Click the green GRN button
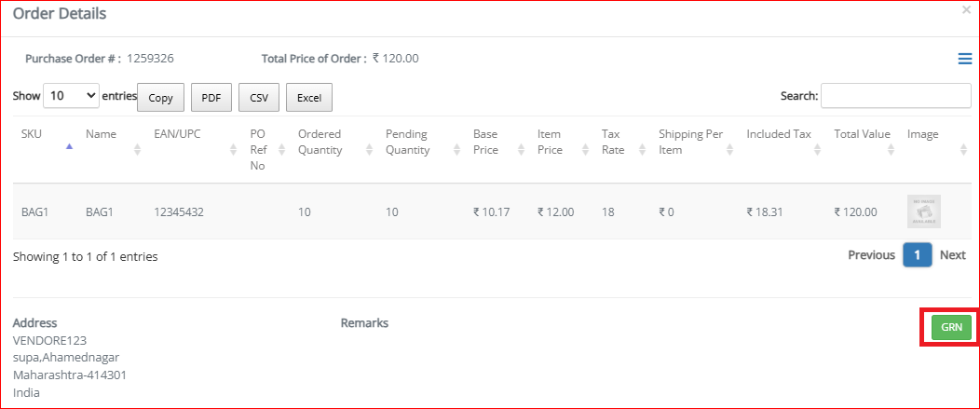Image resolution: width=980 pixels, height=409 pixels. pos(951,328)
